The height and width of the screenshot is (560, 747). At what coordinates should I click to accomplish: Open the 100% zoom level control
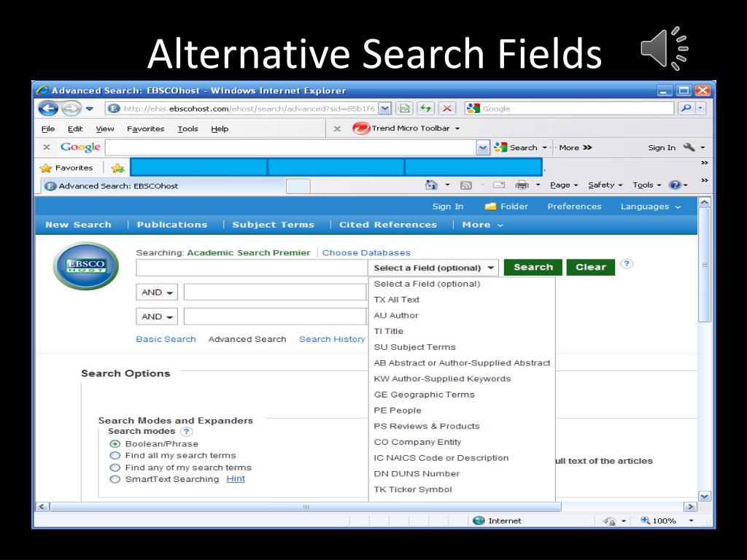[x=667, y=521]
